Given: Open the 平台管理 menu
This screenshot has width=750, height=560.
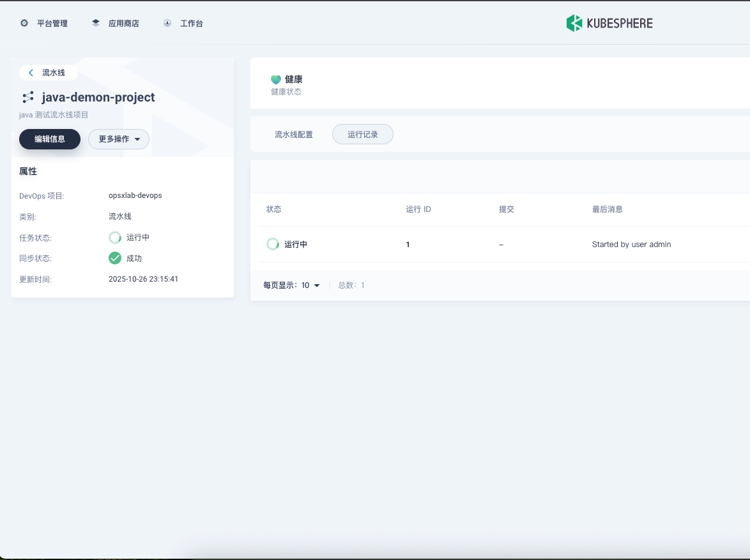Looking at the screenshot, I should pyautogui.click(x=52, y=24).
